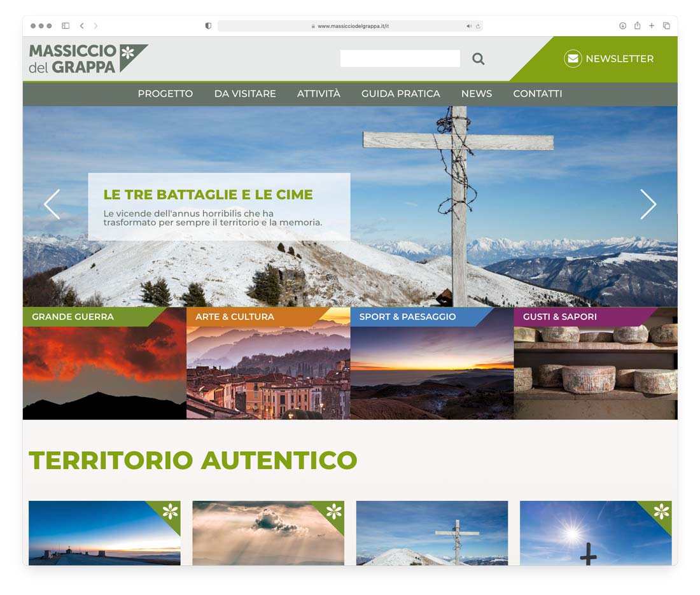Open the snowy summit cross thumbnail card

pyautogui.click(x=432, y=533)
